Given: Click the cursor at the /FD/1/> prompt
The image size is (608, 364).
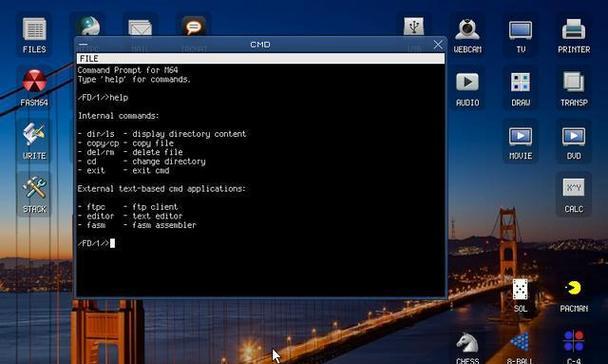Looking at the screenshot, I should pos(112,243).
